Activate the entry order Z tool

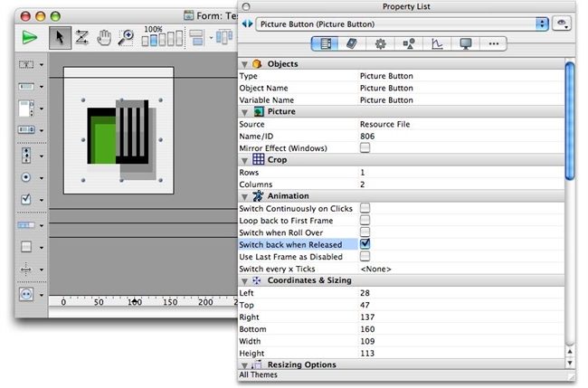(x=80, y=37)
